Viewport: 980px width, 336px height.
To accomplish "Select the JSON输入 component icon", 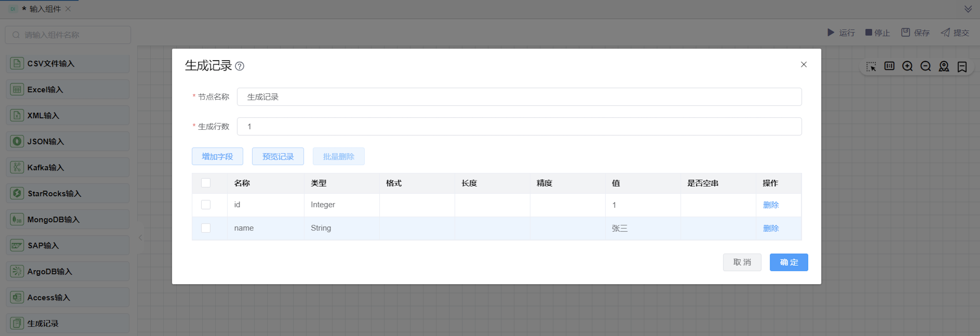I will [x=17, y=141].
